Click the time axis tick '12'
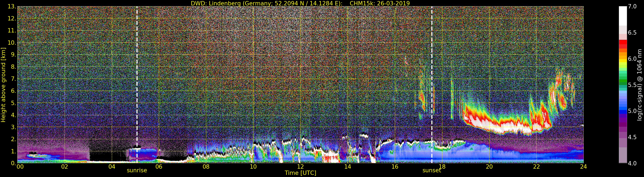This screenshot has height=177, width=644. [300, 166]
